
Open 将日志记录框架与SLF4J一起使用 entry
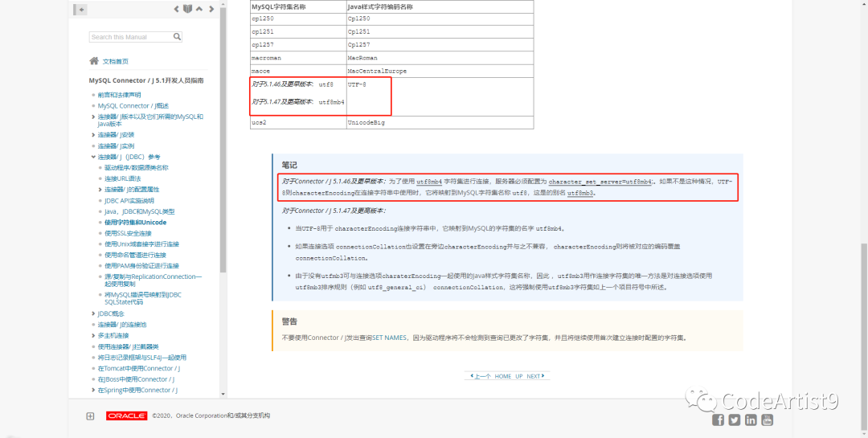(142, 358)
